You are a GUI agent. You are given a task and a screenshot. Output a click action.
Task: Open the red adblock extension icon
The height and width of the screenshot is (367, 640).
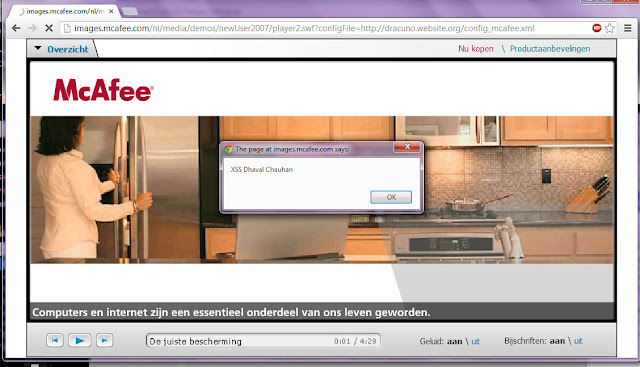[x=597, y=28]
